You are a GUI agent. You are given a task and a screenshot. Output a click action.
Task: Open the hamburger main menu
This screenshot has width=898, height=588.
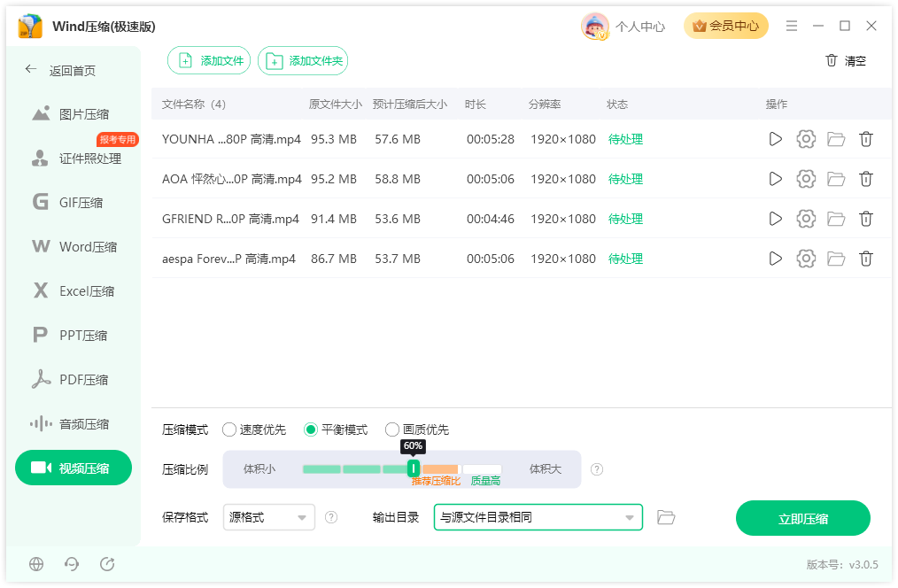click(x=792, y=27)
